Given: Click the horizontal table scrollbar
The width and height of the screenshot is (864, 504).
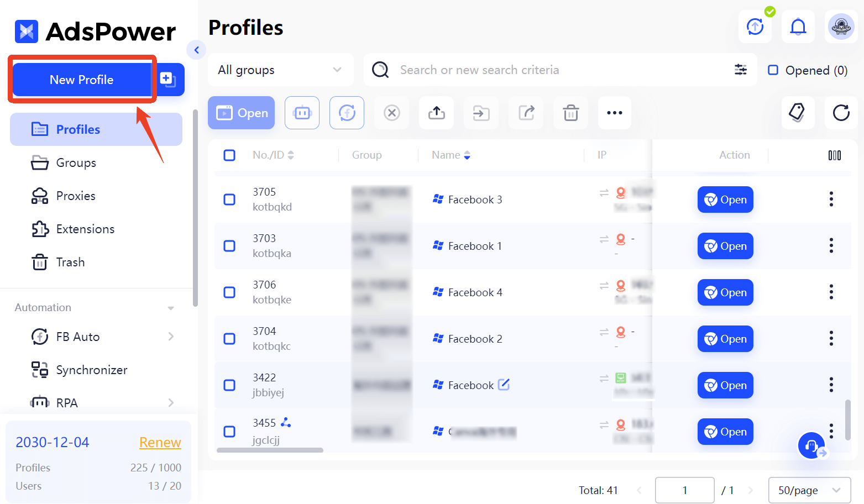Looking at the screenshot, I should point(270,450).
